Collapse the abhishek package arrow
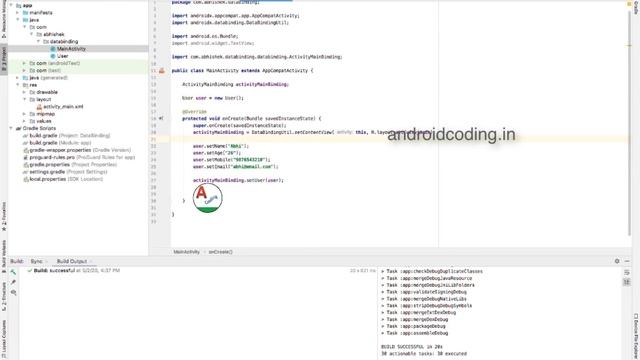The width and height of the screenshot is (640, 360). [31, 34]
